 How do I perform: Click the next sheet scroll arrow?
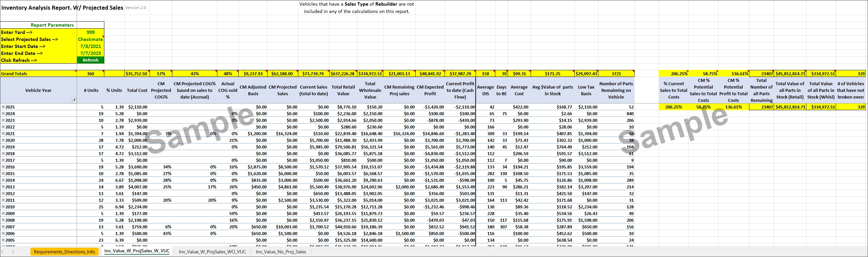[13, 252]
